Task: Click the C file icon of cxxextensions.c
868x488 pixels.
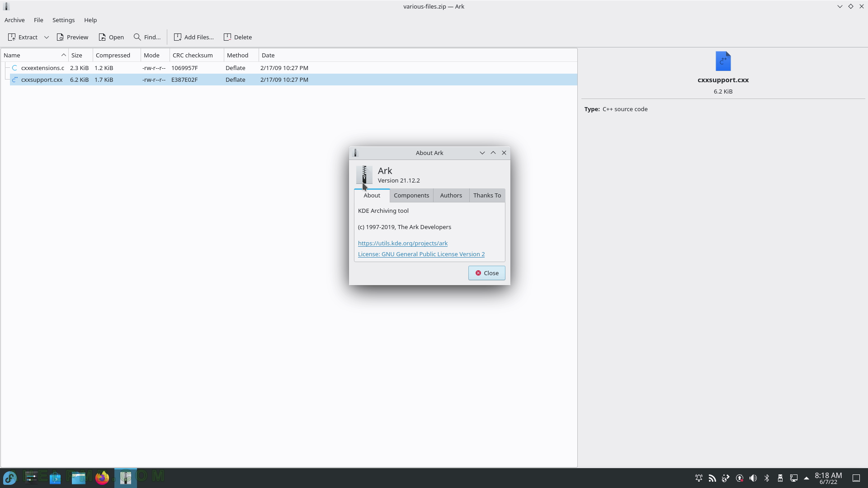Action: 14,68
